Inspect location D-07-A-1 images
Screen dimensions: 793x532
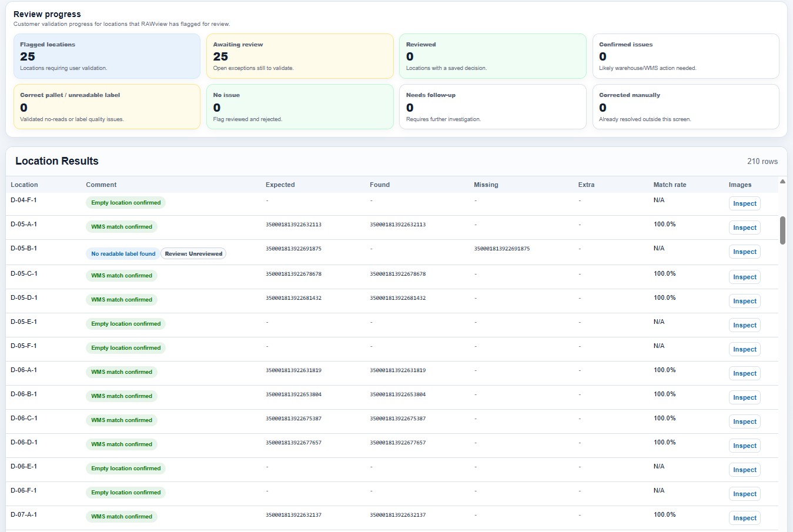(x=745, y=518)
